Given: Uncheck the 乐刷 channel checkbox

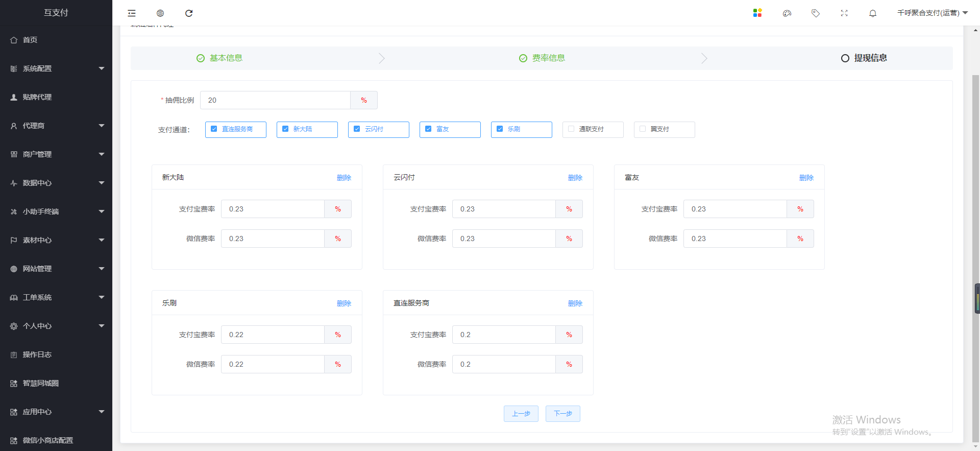Looking at the screenshot, I should [500, 129].
